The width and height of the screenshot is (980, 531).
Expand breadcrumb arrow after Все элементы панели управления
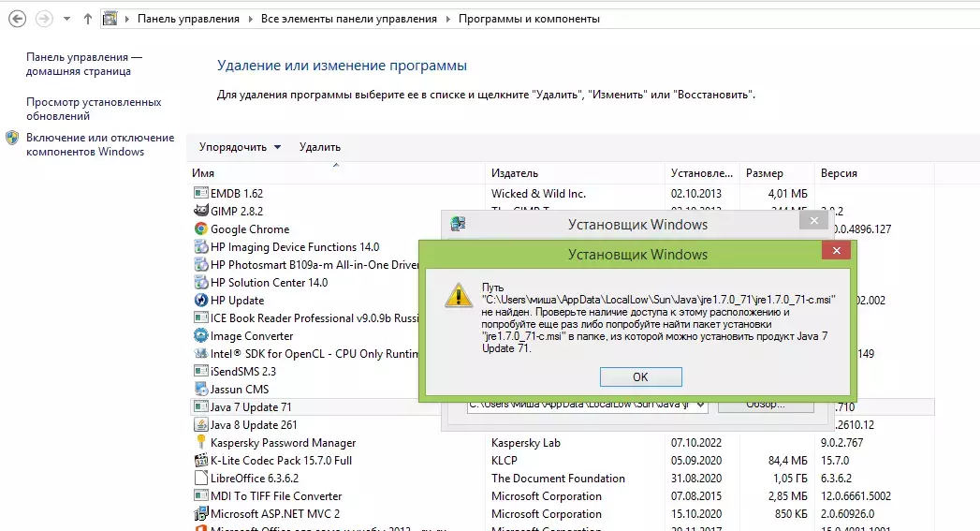click(447, 19)
